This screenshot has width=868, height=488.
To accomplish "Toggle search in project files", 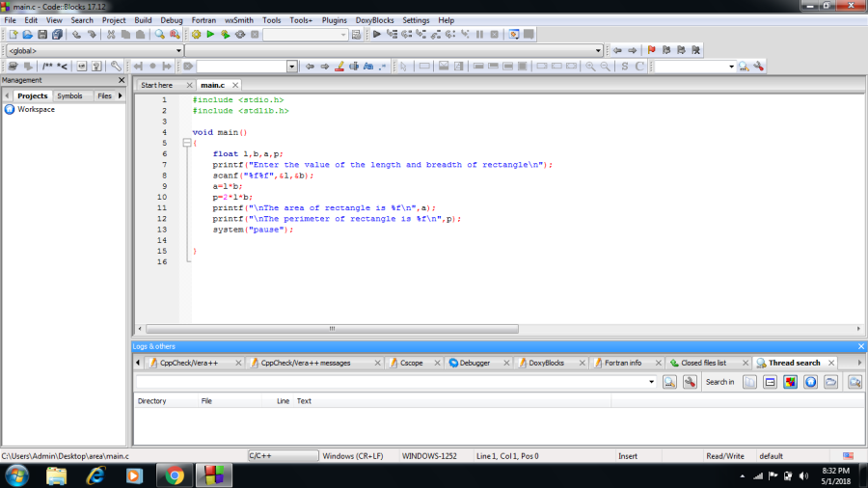I will coord(791,382).
